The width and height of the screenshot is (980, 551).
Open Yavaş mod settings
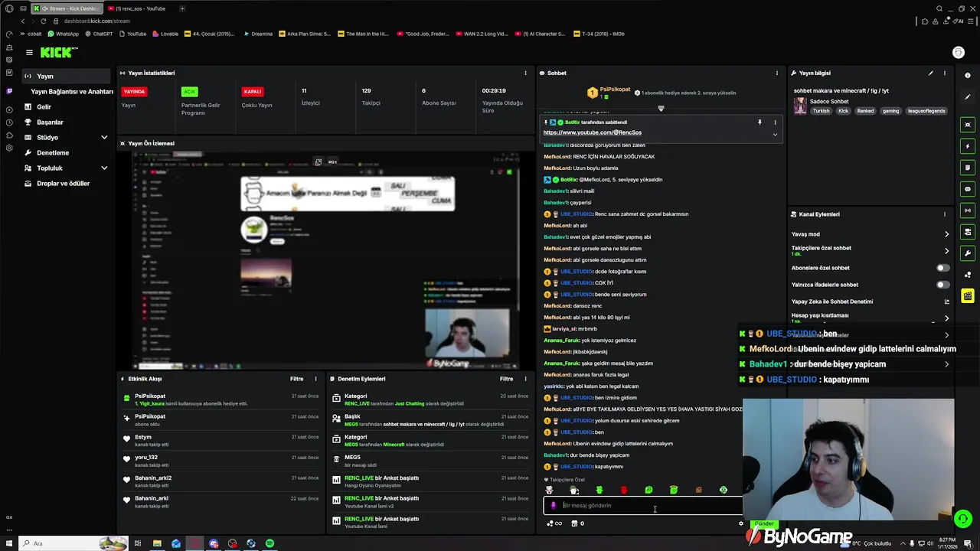coord(870,234)
